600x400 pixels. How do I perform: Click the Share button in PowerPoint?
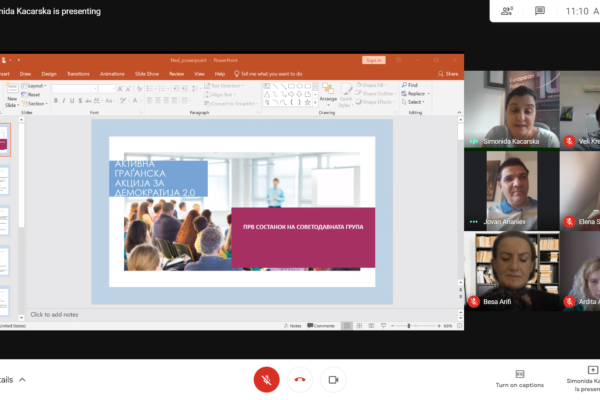(x=448, y=74)
